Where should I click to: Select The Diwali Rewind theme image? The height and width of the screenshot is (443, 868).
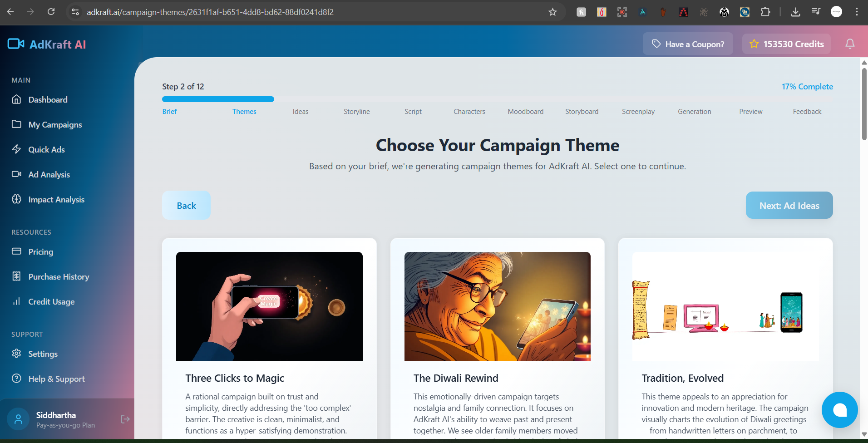tap(497, 306)
